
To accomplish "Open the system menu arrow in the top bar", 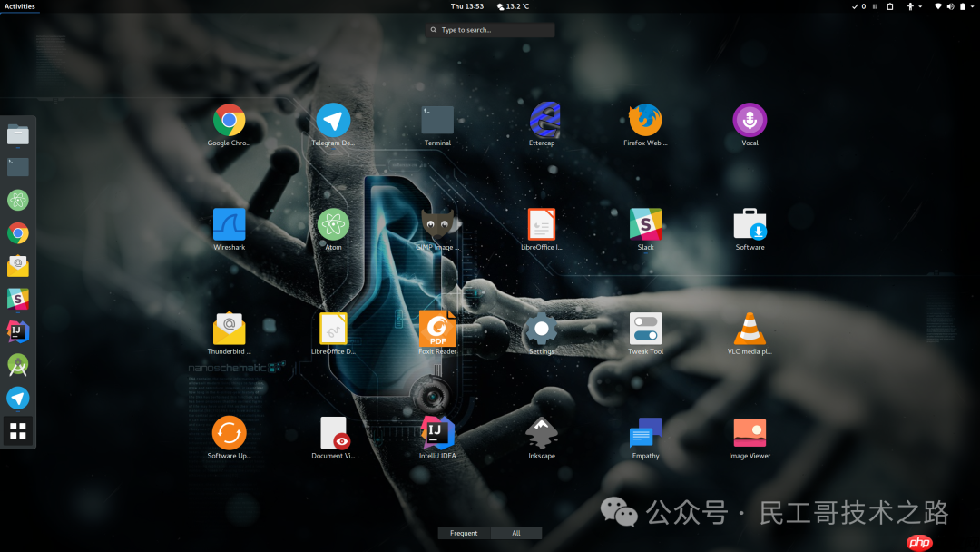I will coord(973,6).
